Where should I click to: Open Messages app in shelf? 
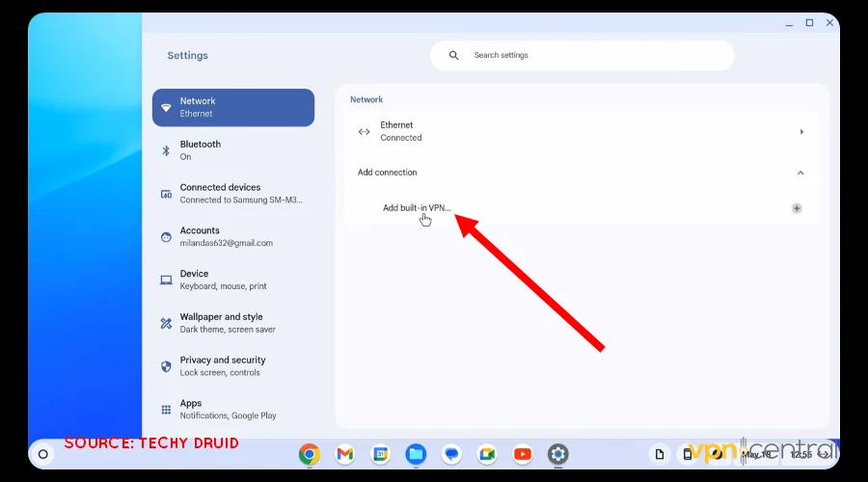(451, 454)
